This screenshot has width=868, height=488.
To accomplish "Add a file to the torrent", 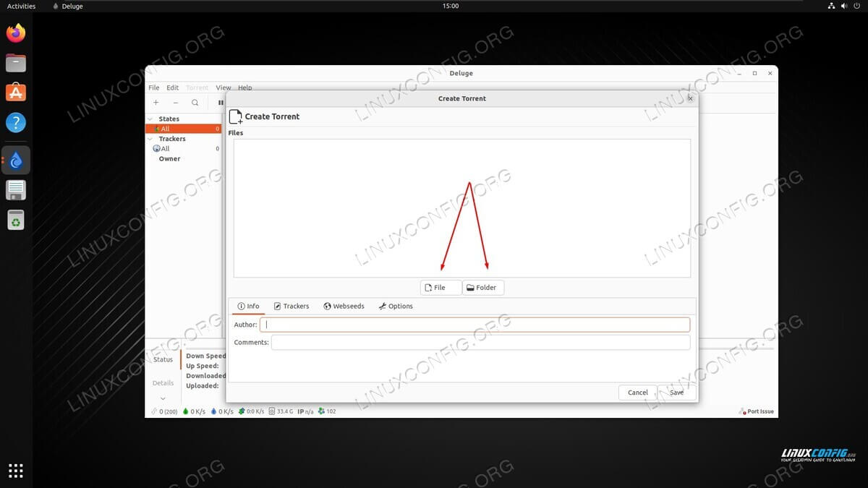I will (441, 288).
